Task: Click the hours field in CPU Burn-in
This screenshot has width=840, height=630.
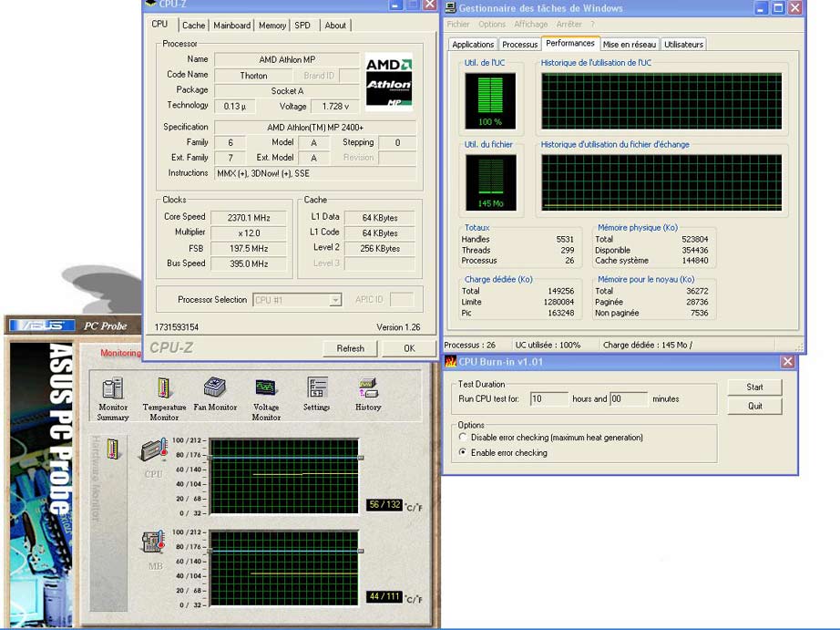Action: (x=549, y=399)
